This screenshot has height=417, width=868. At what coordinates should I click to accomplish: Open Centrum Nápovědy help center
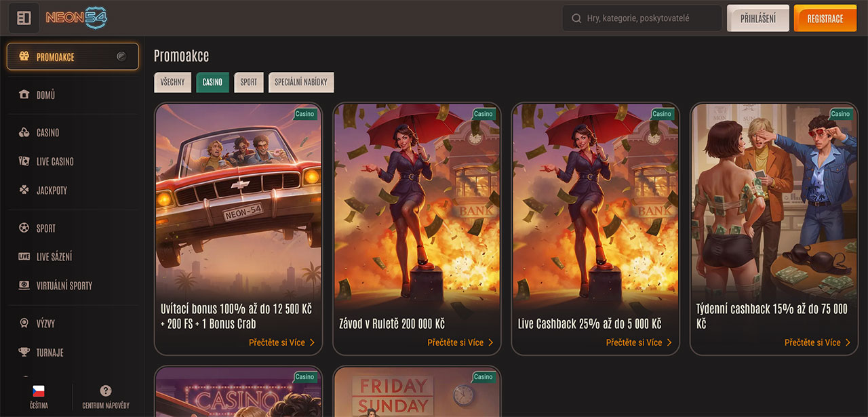(106, 397)
